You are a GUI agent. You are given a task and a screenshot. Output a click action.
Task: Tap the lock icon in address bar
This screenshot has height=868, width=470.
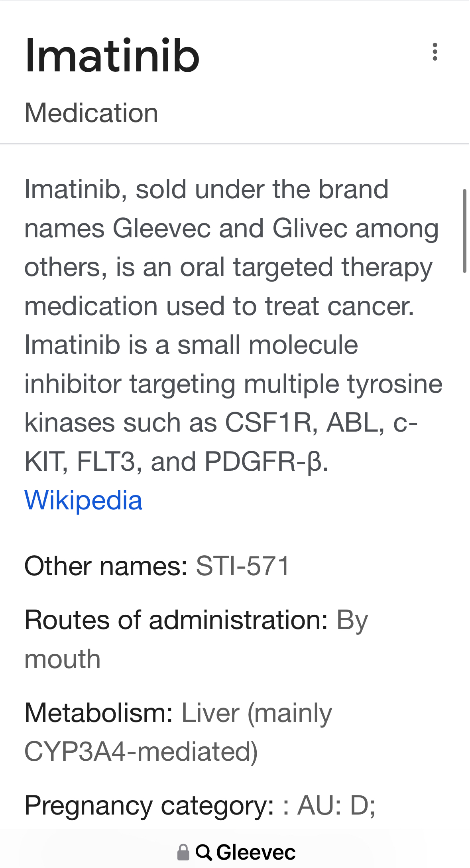pos(183,852)
